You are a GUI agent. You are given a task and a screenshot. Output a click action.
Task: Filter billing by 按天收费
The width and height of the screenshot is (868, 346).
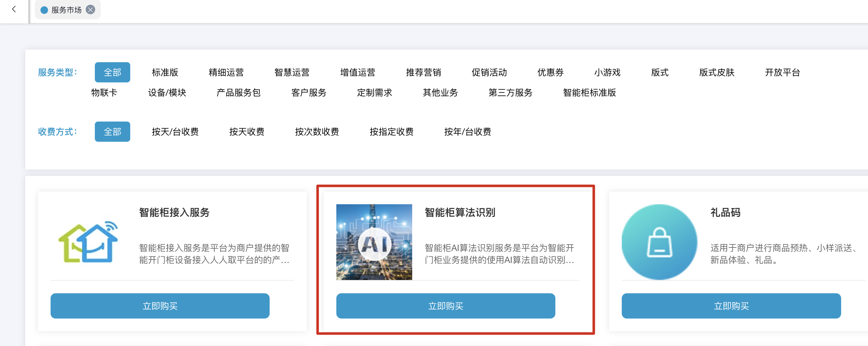[247, 132]
